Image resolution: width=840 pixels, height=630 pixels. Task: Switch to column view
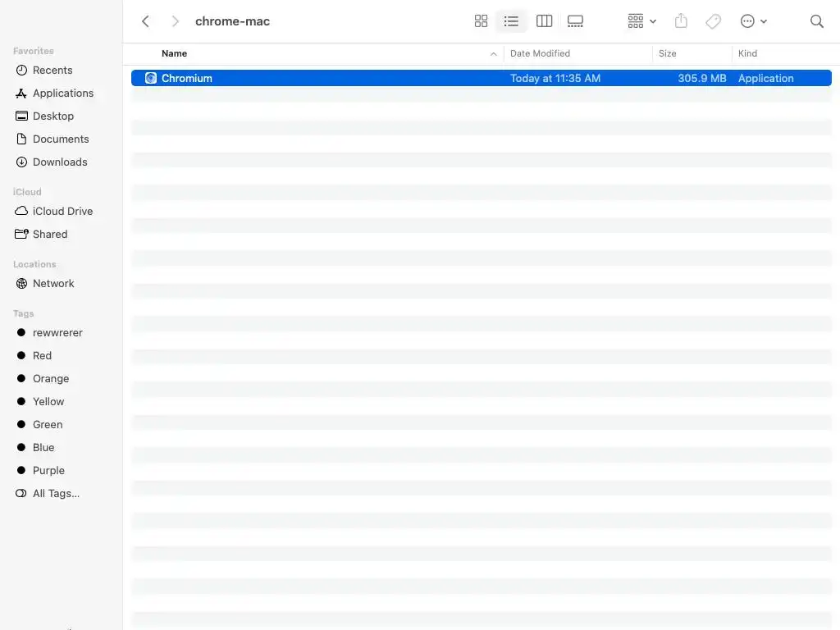click(x=545, y=21)
